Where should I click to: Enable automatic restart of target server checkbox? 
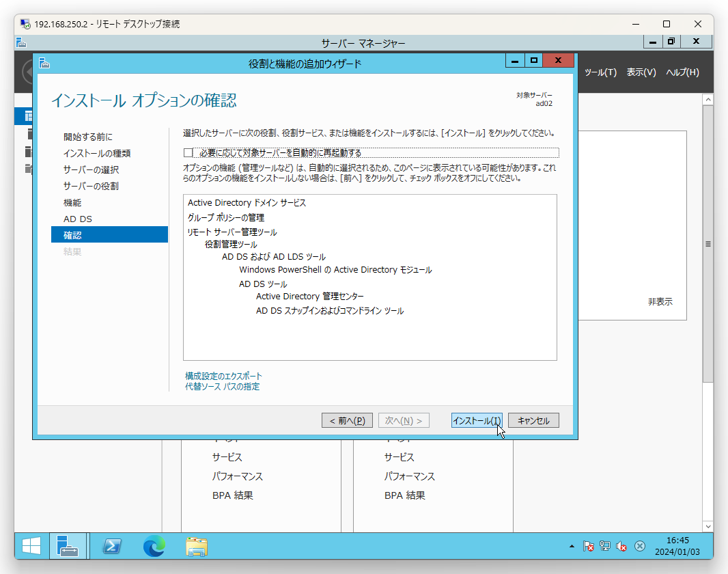(188, 153)
